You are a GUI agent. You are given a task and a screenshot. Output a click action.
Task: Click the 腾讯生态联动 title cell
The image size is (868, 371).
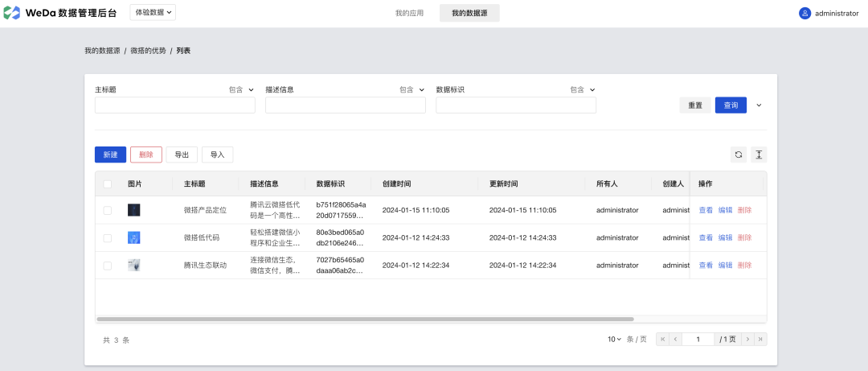coord(206,265)
